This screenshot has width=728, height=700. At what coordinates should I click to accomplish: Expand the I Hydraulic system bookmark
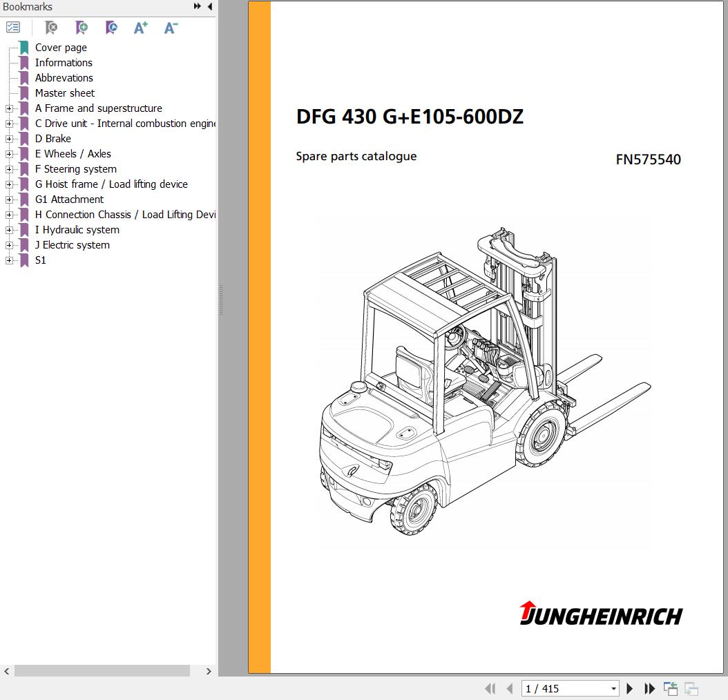9,230
